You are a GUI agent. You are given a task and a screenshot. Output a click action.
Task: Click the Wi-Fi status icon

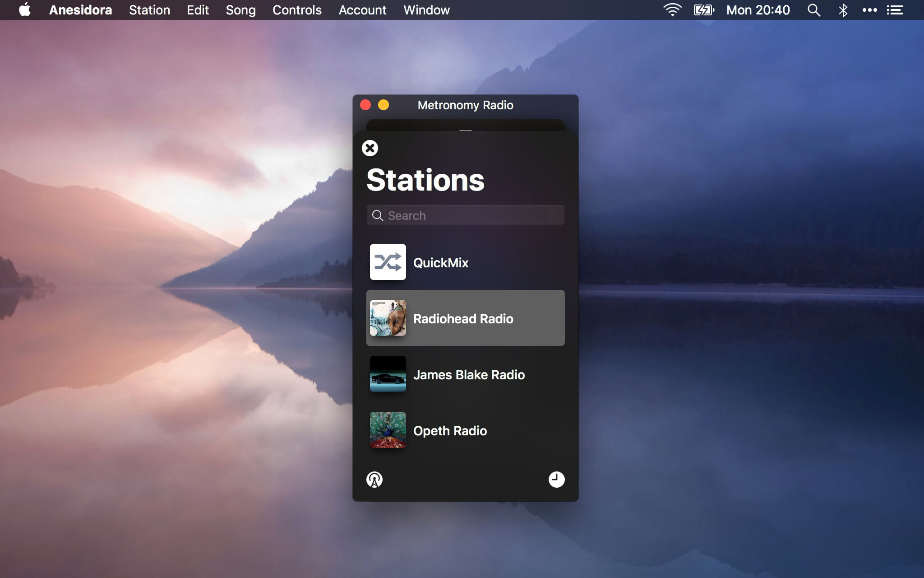pos(672,10)
